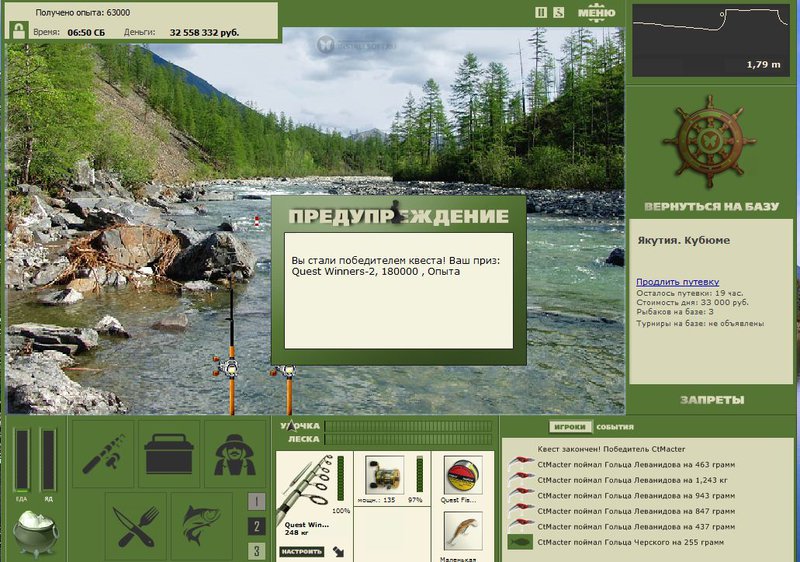This screenshot has height=562, width=800.
Task: Open the tackle box inventory icon
Action: [x=169, y=453]
